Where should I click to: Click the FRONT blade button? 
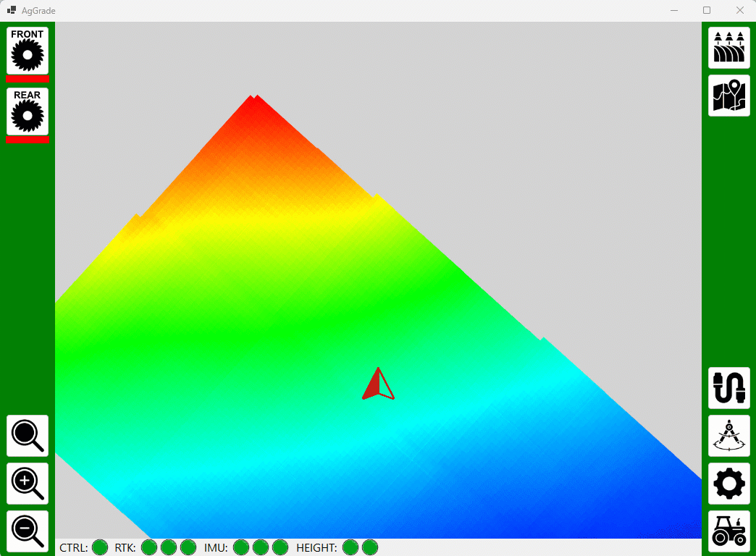click(28, 50)
